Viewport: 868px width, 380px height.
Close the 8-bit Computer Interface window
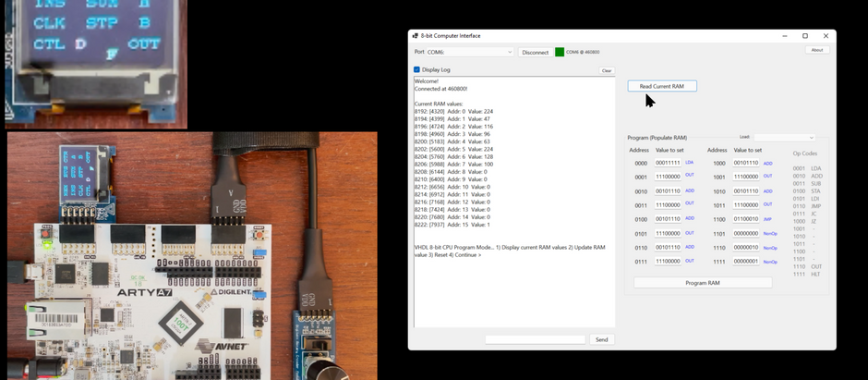(x=826, y=36)
